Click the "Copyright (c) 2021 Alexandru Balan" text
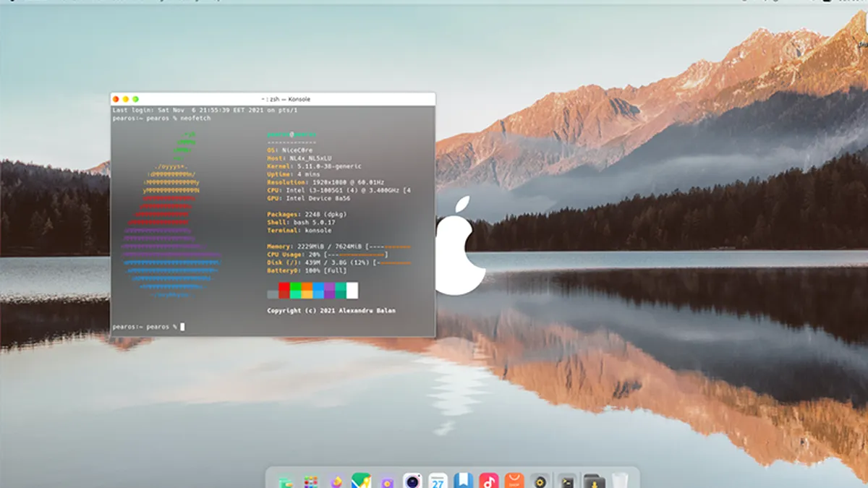This screenshot has height=488, width=868. pyautogui.click(x=331, y=311)
